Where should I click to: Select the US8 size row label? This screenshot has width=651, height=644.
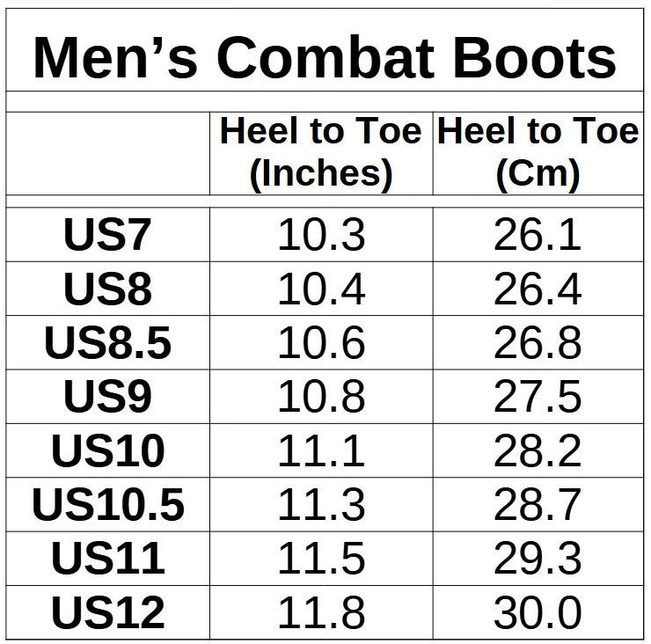tap(107, 289)
